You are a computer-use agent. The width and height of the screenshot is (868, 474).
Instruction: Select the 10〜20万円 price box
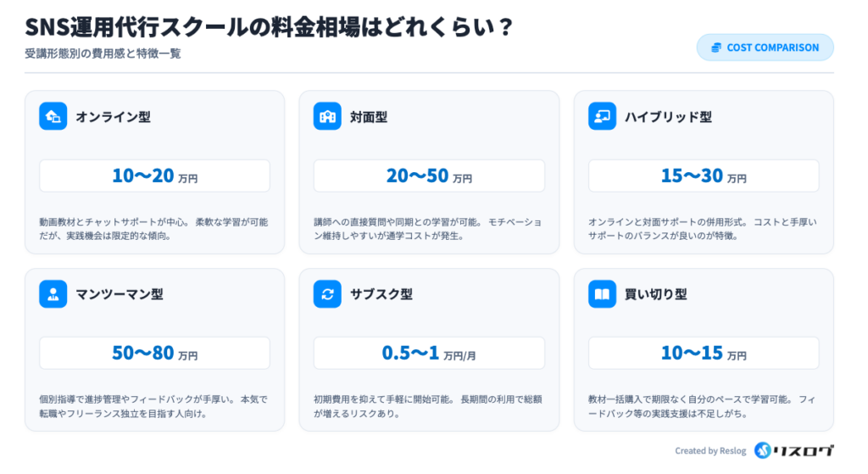tap(154, 176)
